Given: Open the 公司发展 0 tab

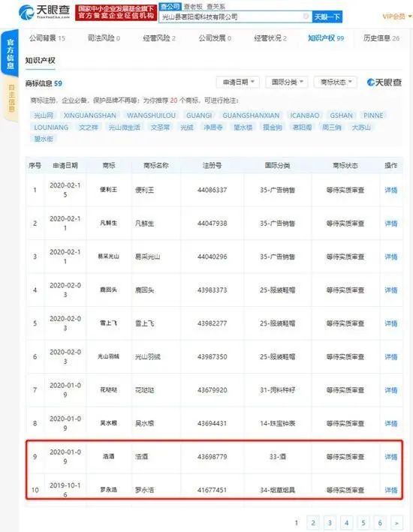Looking at the screenshot, I should 215,38.
